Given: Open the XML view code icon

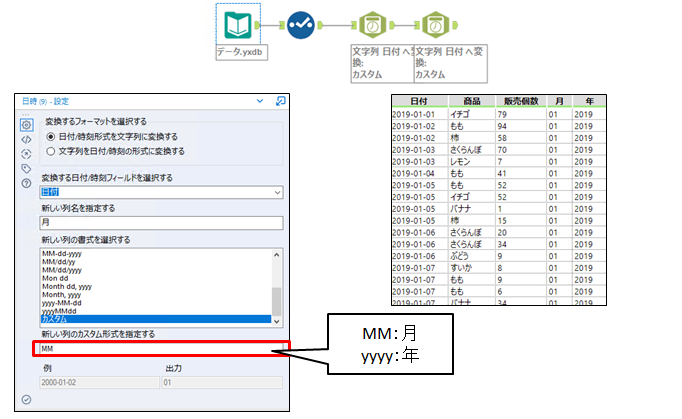Looking at the screenshot, I should click(26, 138).
